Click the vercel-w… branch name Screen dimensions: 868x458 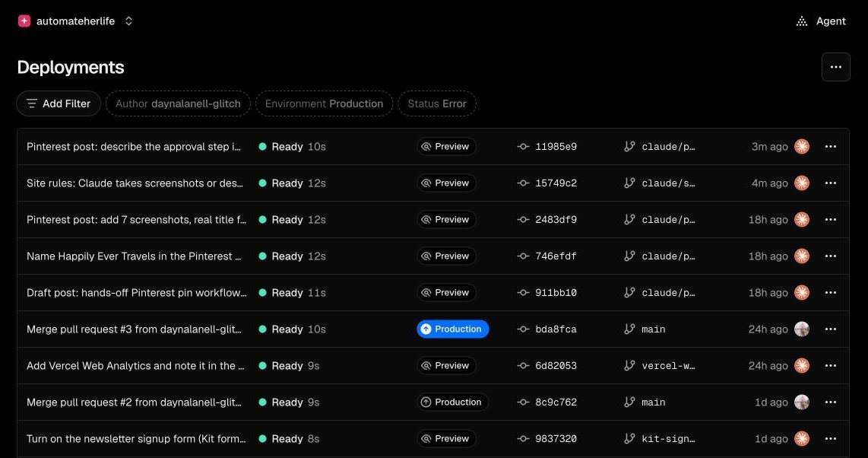[668, 366]
